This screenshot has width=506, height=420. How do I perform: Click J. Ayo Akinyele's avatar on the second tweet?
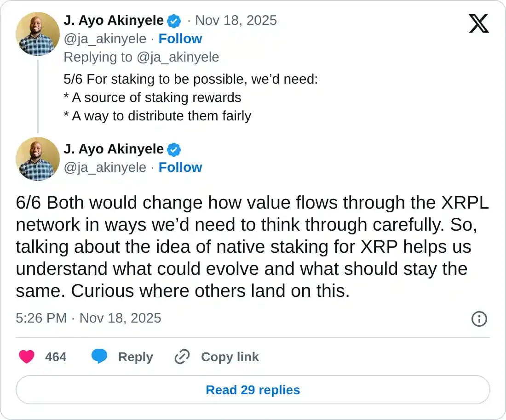pyautogui.click(x=37, y=159)
